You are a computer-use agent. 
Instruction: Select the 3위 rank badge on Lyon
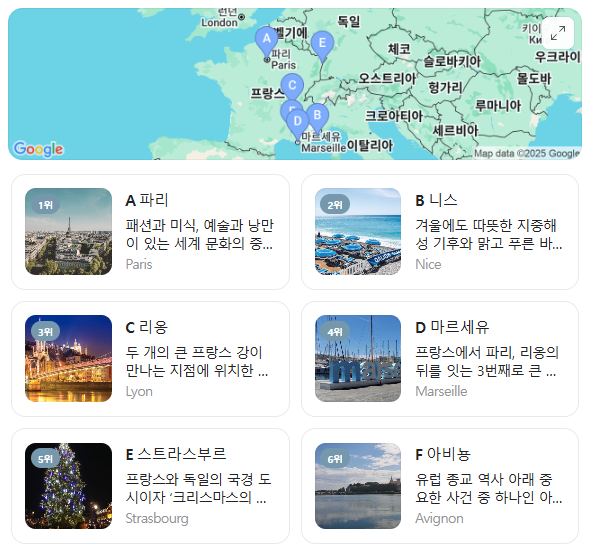click(x=45, y=332)
